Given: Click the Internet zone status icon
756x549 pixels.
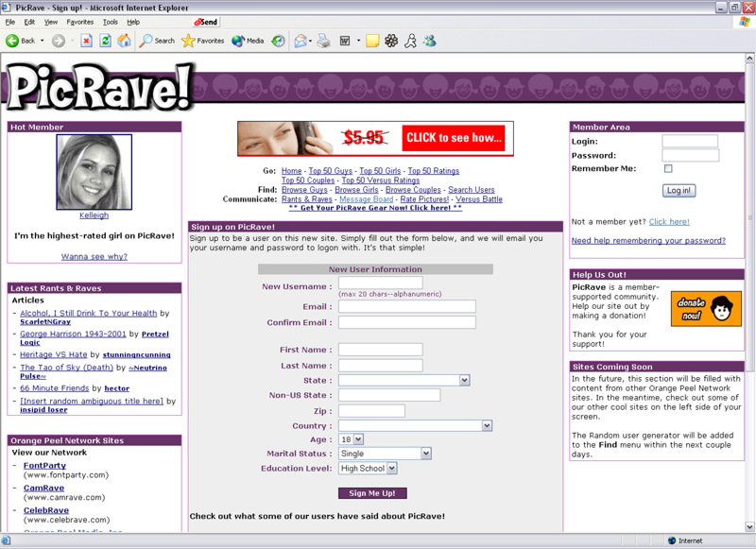Looking at the screenshot, I should (x=672, y=540).
